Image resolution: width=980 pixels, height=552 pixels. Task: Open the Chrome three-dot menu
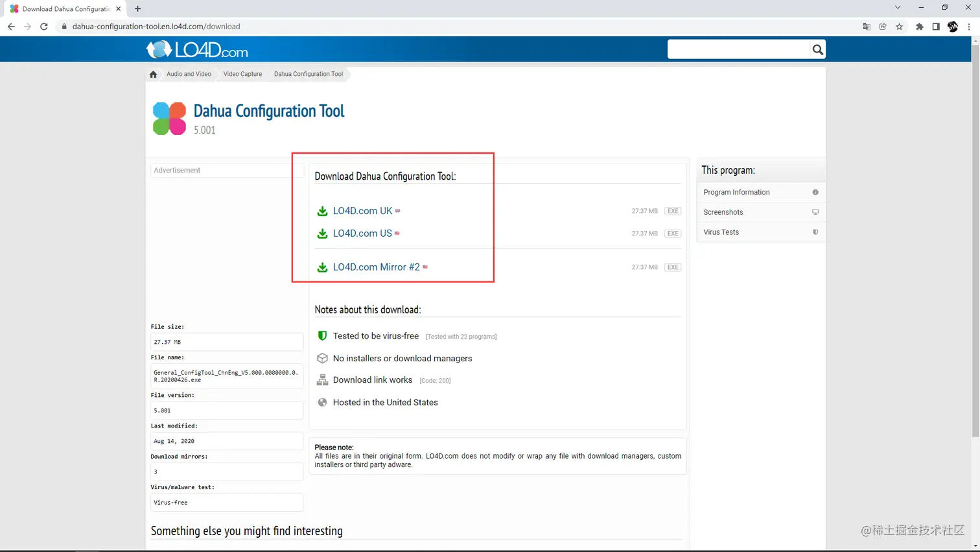point(969,27)
